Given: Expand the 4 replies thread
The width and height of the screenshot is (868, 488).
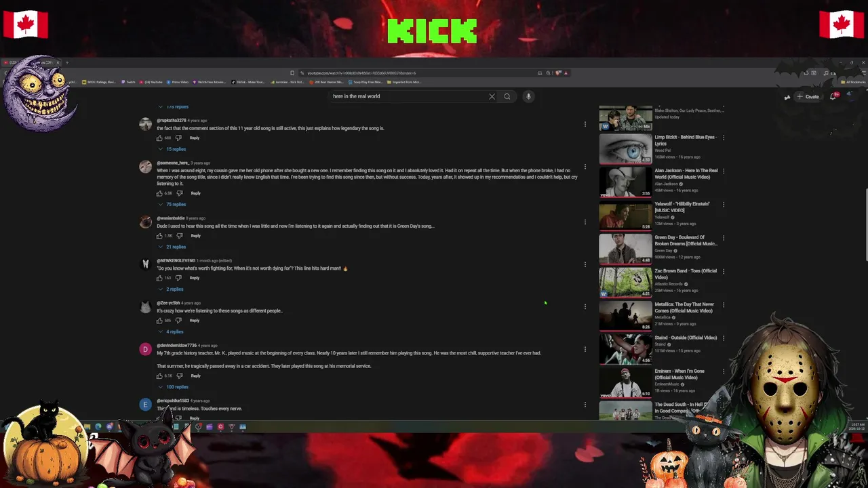Looking at the screenshot, I should 171,332.
